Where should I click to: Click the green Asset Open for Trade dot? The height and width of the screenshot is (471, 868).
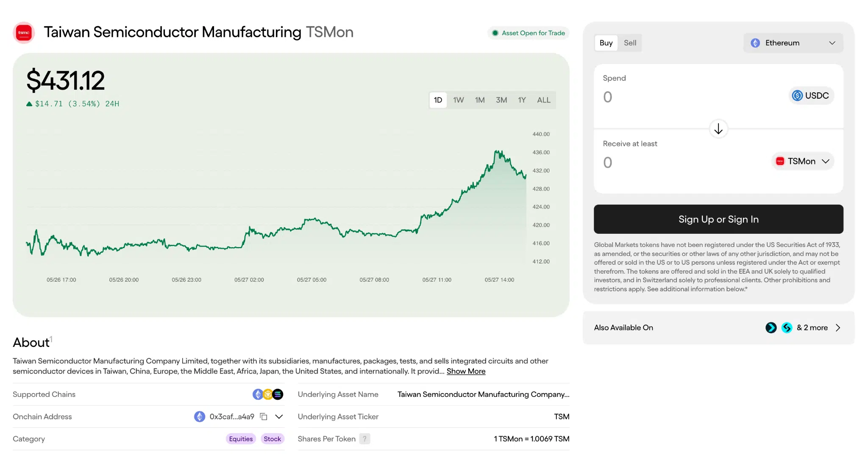(x=495, y=33)
